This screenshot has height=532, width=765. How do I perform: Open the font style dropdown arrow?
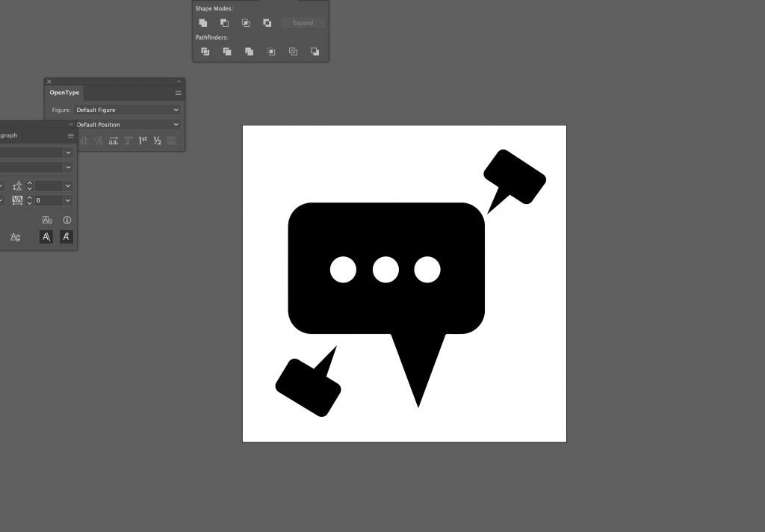pyautogui.click(x=68, y=167)
